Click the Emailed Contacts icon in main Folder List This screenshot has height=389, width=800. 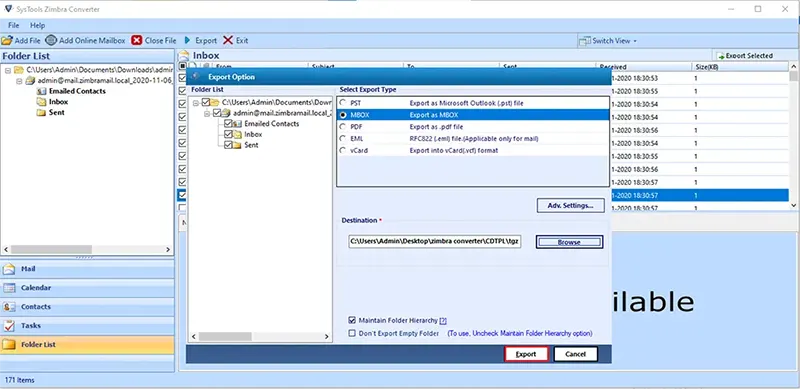point(42,91)
